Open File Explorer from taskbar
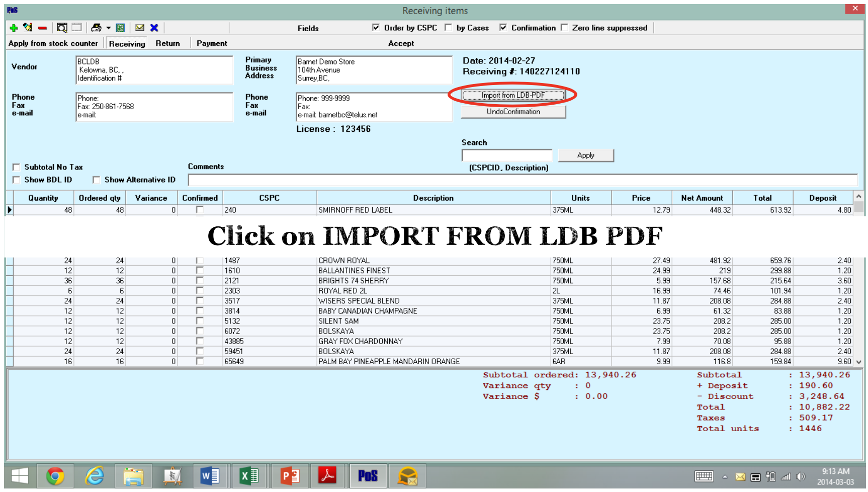 [x=133, y=476]
